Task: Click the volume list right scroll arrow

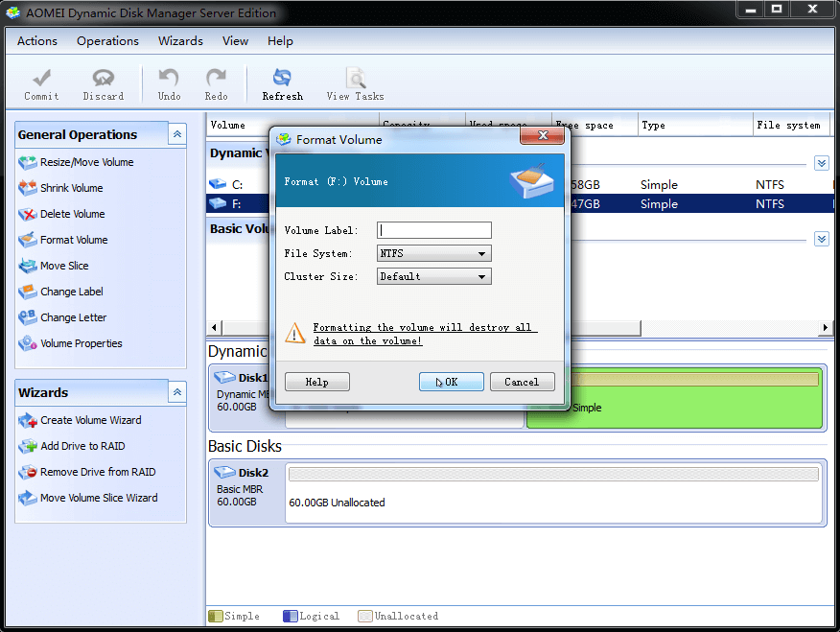Action: tap(825, 327)
